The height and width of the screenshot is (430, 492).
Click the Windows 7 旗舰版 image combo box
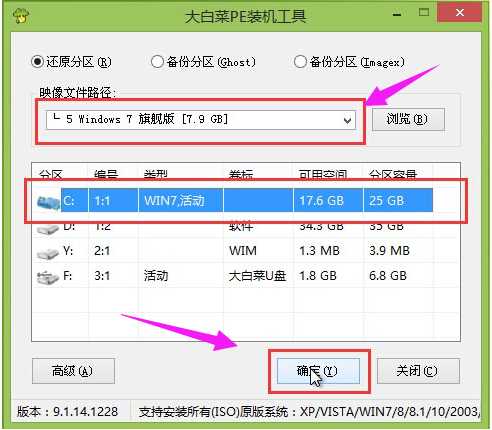201,120
